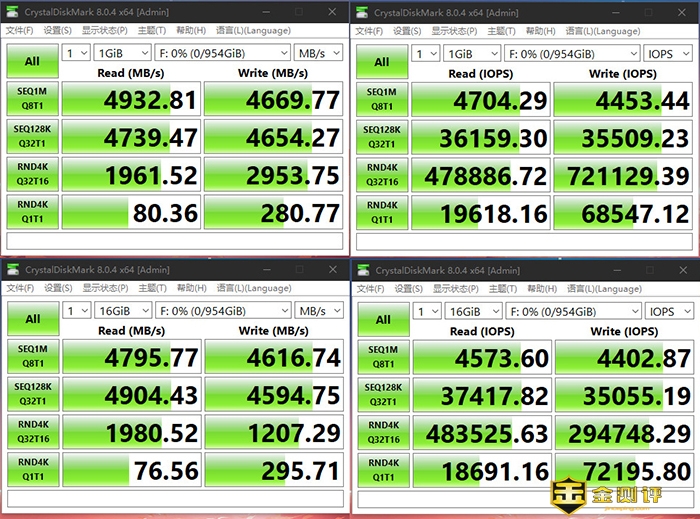Select the 4904.43 read result
This screenshot has height=519, width=700.
click(132, 394)
